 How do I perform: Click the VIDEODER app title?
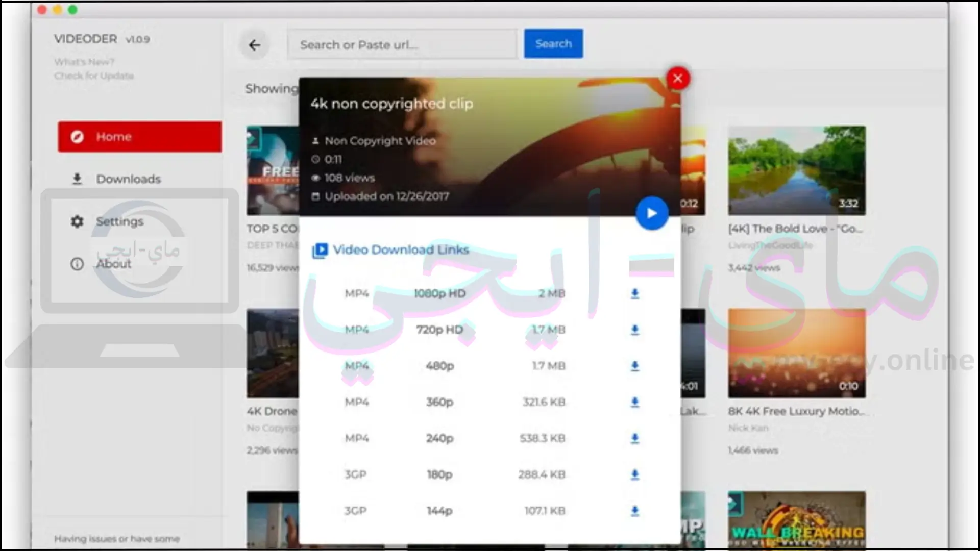click(x=86, y=39)
